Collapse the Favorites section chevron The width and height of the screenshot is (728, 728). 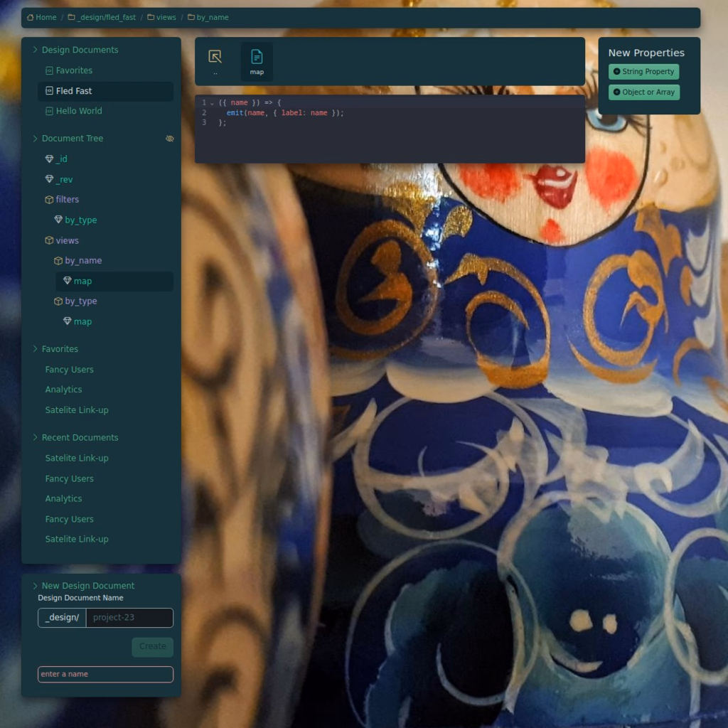35,349
